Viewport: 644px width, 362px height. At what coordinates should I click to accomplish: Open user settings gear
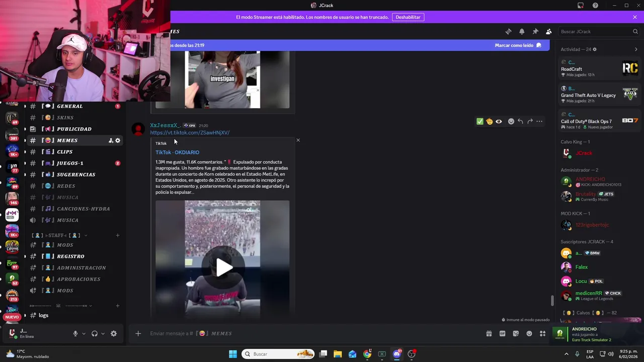[114, 333]
